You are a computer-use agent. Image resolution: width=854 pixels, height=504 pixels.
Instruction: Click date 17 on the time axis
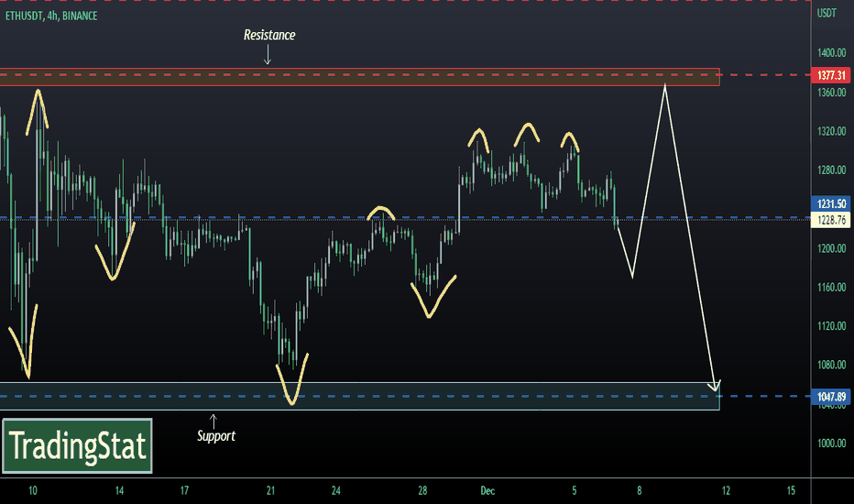pos(184,491)
